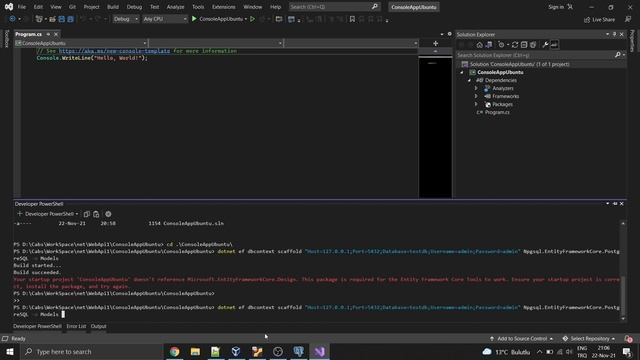Open the Git menu
This screenshot has width=640, height=360.
72,7
